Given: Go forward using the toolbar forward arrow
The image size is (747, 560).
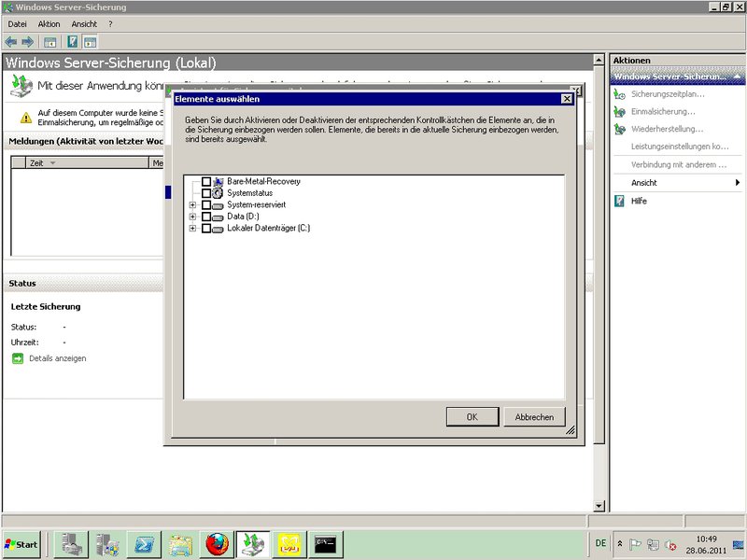Looking at the screenshot, I should (x=28, y=42).
